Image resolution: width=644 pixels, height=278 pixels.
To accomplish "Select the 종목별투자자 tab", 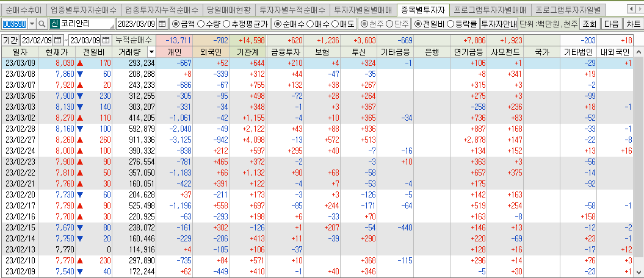I will click(424, 9).
